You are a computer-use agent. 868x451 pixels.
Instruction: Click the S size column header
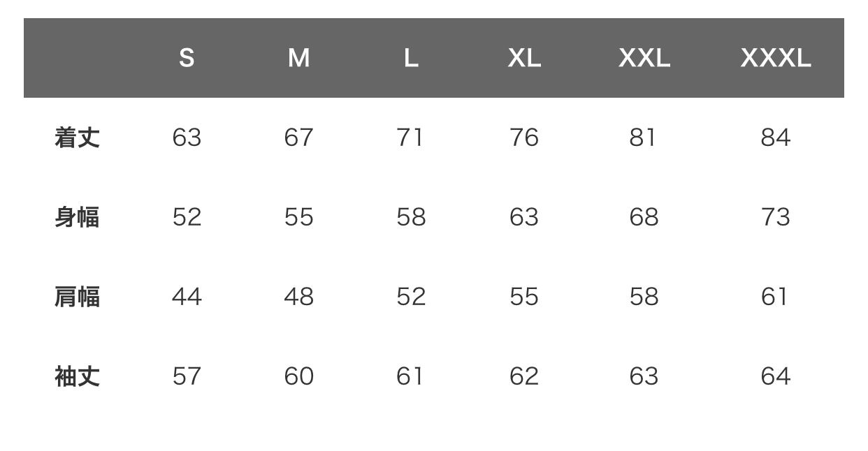click(187, 58)
